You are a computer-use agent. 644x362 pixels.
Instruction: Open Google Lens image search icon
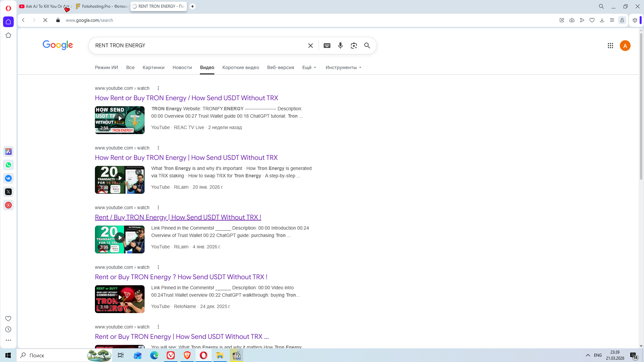(x=354, y=46)
